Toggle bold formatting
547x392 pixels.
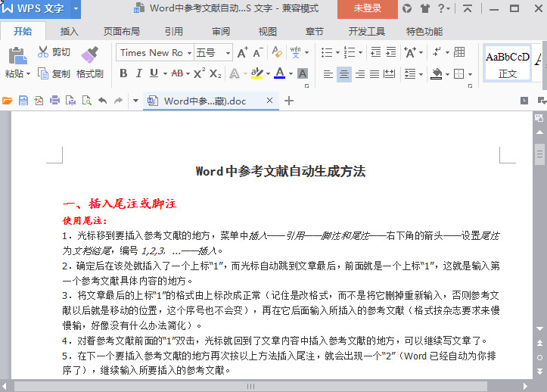123,73
